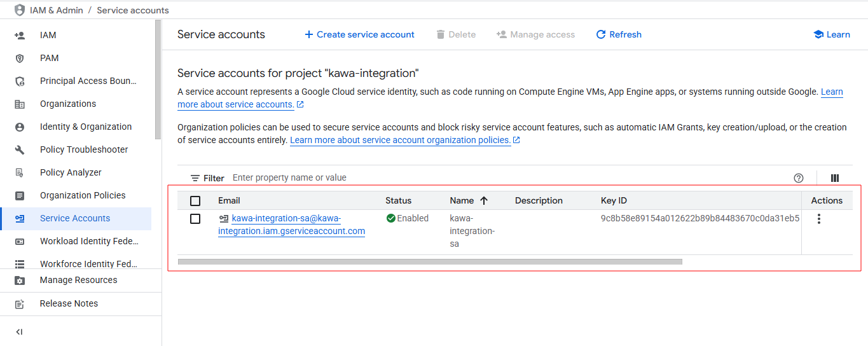Screen dimensions: 868x346
Task: Open the three-dot Actions menu for kawa-integration-sa
Action: click(818, 219)
